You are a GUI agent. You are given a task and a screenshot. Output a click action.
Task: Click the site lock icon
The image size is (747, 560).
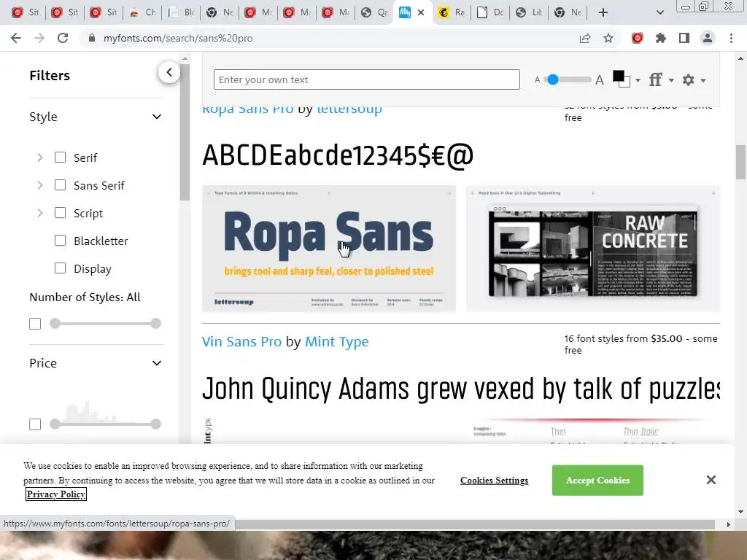coord(92,38)
